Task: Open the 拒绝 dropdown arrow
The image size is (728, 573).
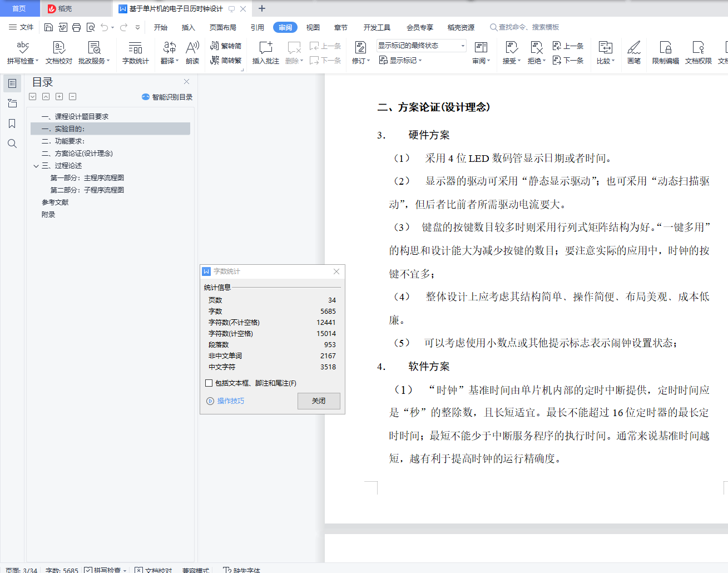Action: click(x=544, y=61)
